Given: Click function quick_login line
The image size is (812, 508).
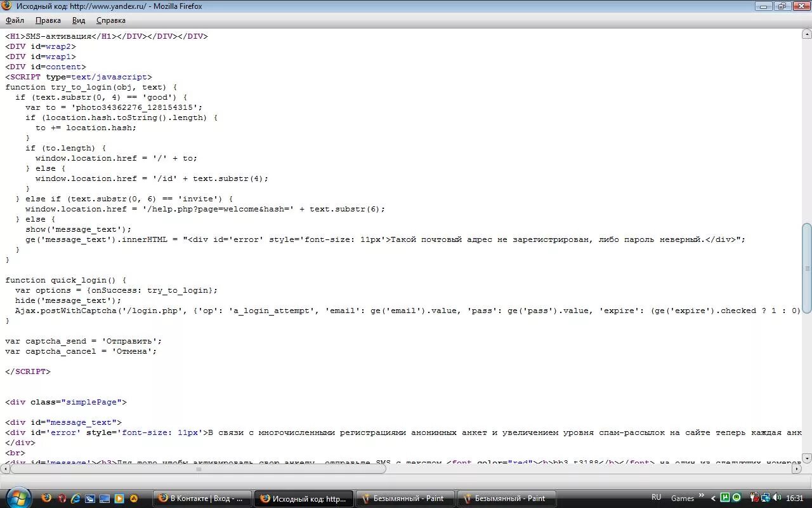Looking at the screenshot, I should pos(66,280).
